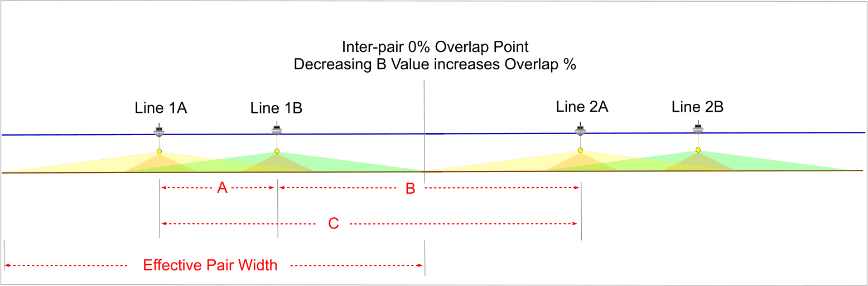This screenshot has width=868, height=286.
Task: Click the vessel icon under Line 1B
Action: (277, 130)
